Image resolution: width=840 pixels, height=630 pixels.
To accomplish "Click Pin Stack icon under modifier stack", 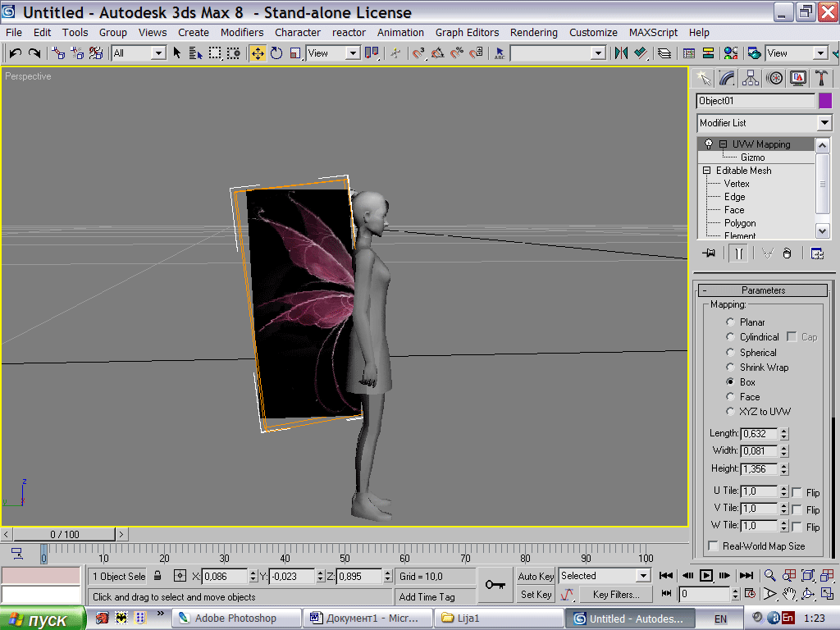I will [709, 253].
